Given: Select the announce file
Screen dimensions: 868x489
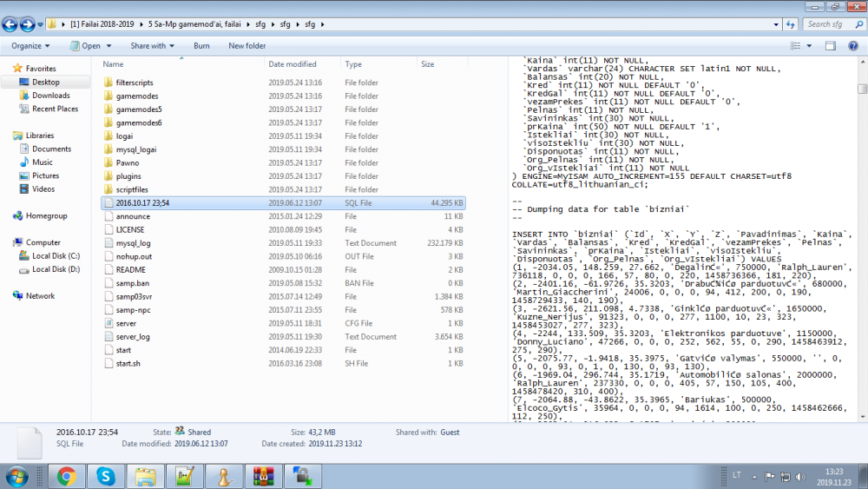Looking at the screenshot, I should 133,216.
